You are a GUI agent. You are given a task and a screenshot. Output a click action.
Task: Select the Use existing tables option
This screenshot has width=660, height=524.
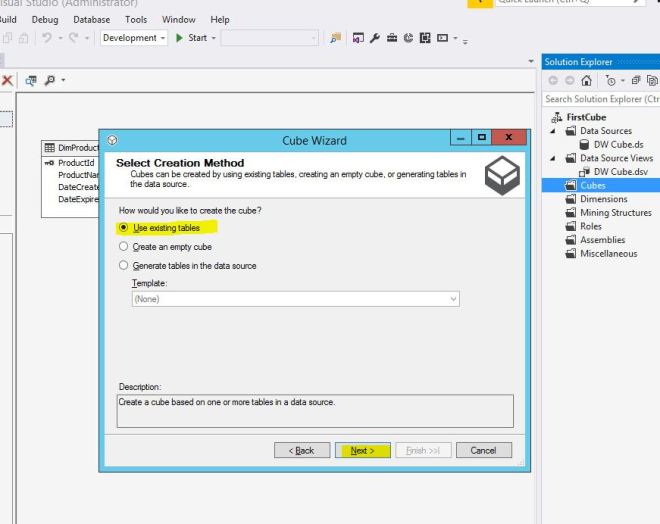[x=124, y=228]
